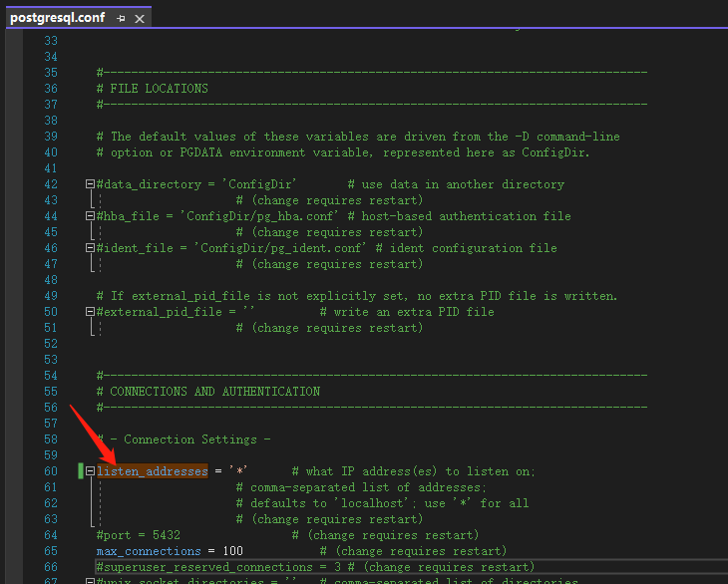The width and height of the screenshot is (728, 584).
Task: Pin the postgresql.conf tab
Action: pos(121,18)
